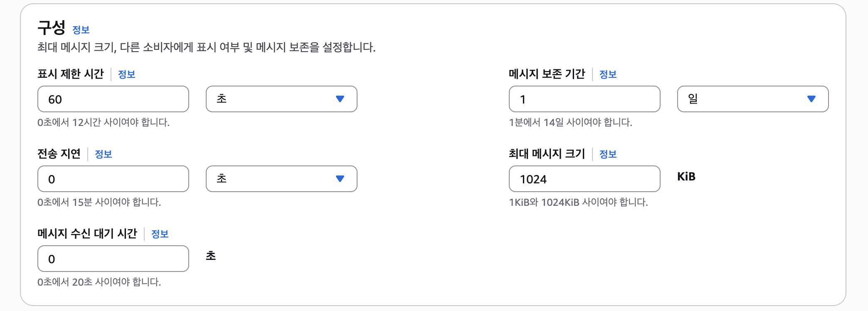
Task: Click 정보 link beside 표시 제한 시간
Action: coord(126,74)
